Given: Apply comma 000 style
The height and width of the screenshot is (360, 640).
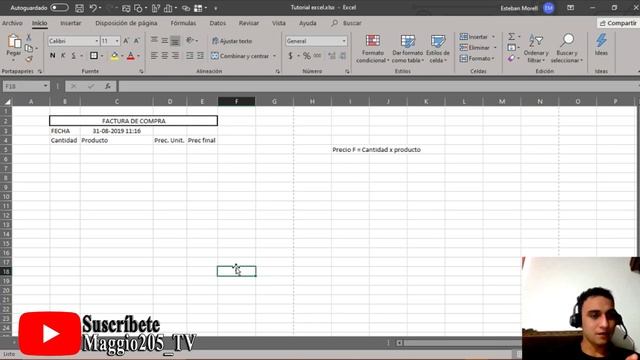Looking at the screenshot, I should pos(317,56).
